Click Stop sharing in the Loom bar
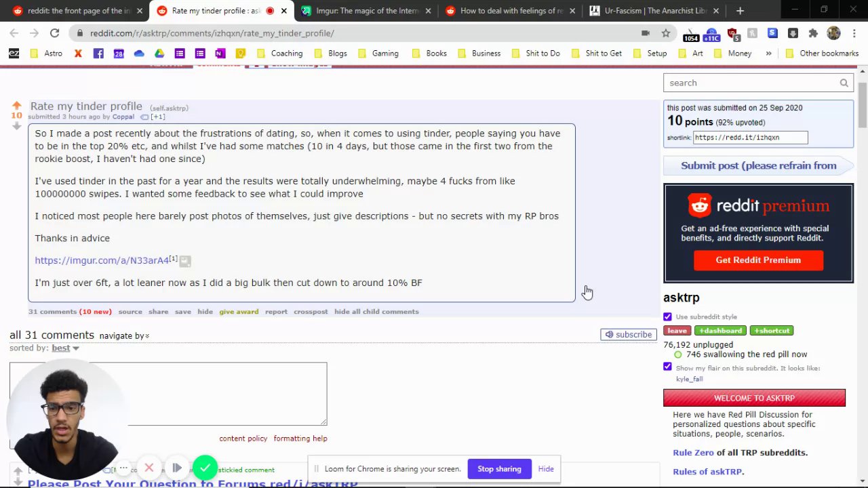The width and height of the screenshot is (868, 488). click(x=499, y=469)
